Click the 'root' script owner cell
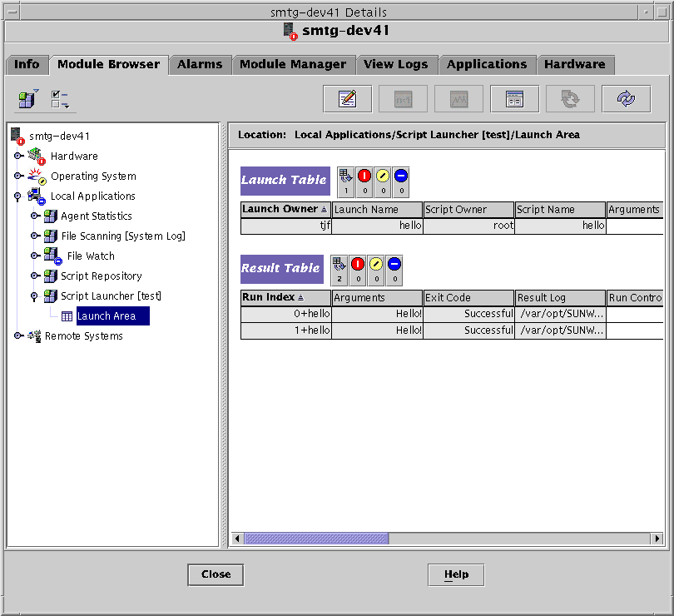 tap(469, 226)
